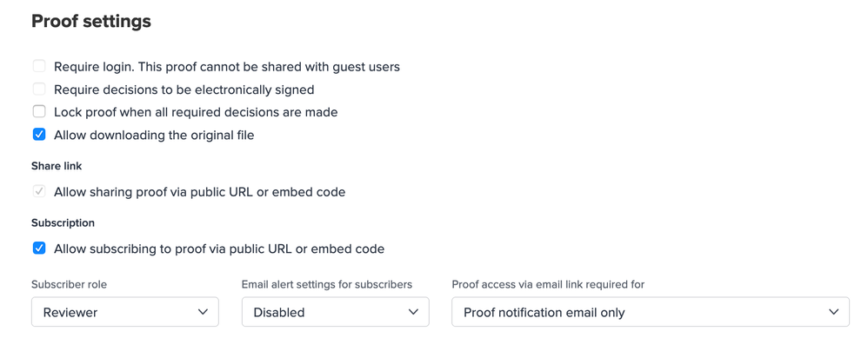The image size is (868, 358).
Task: Click the 'Lock proof when all required' label
Action: coord(196,112)
